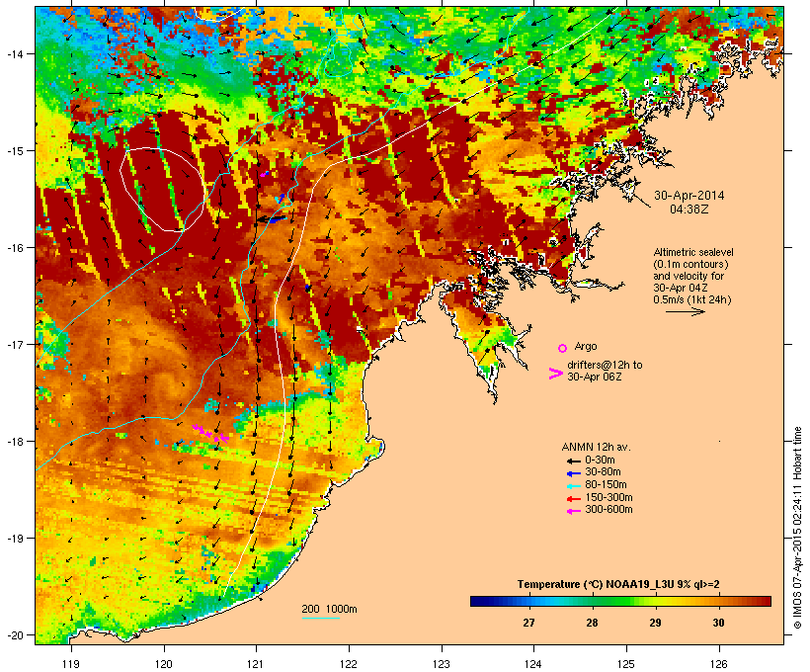Click the longitude axis label 119
Screen dimensions: 810x672
[71, 664]
